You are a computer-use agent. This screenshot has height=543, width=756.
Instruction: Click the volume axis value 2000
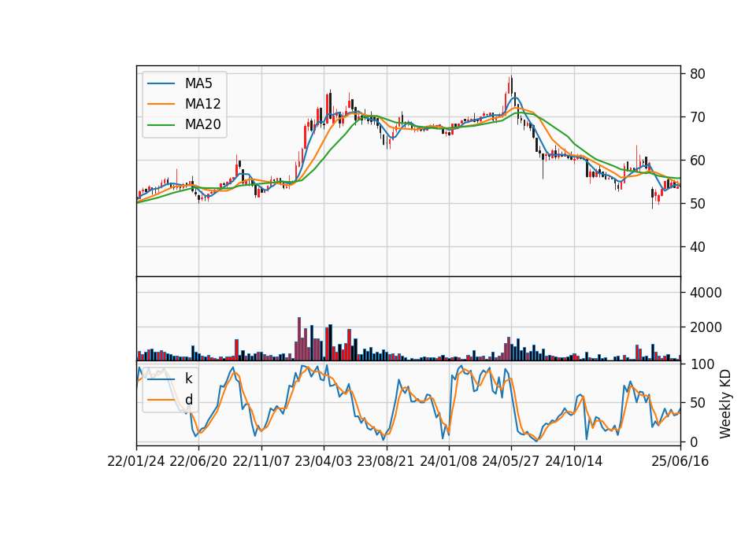click(706, 327)
